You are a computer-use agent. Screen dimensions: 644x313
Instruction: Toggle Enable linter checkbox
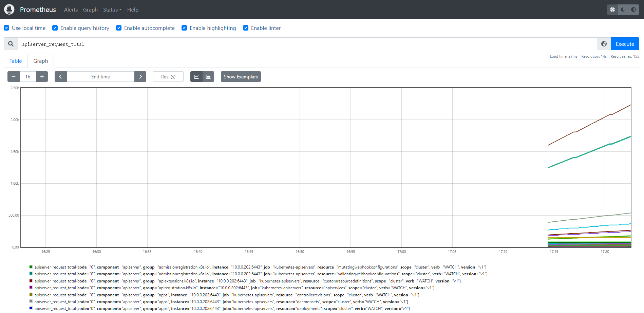pyautogui.click(x=246, y=28)
